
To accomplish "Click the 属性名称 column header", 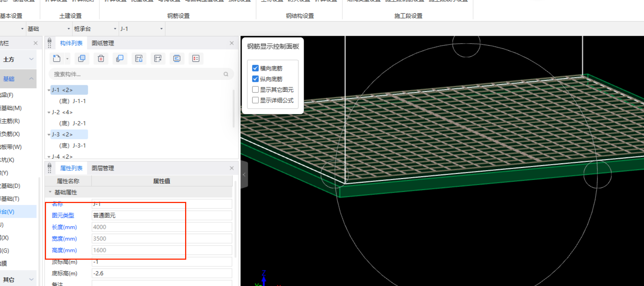I will point(68,181).
